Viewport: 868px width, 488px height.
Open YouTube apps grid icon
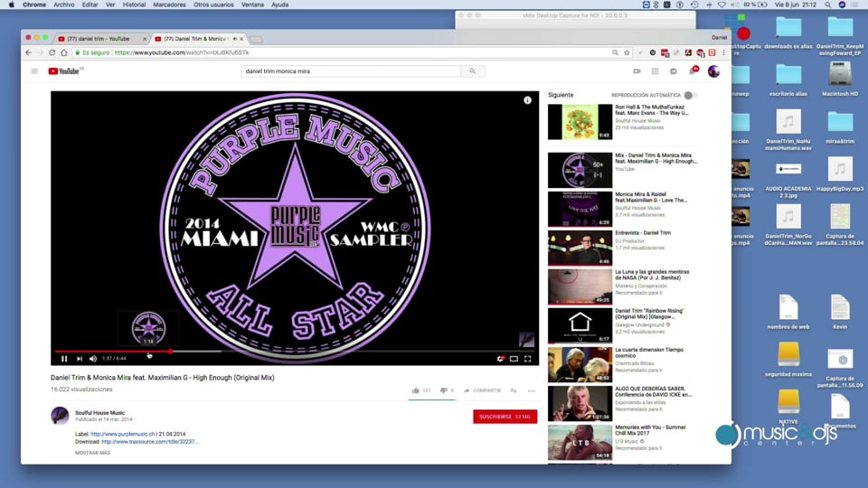coord(655,70)
